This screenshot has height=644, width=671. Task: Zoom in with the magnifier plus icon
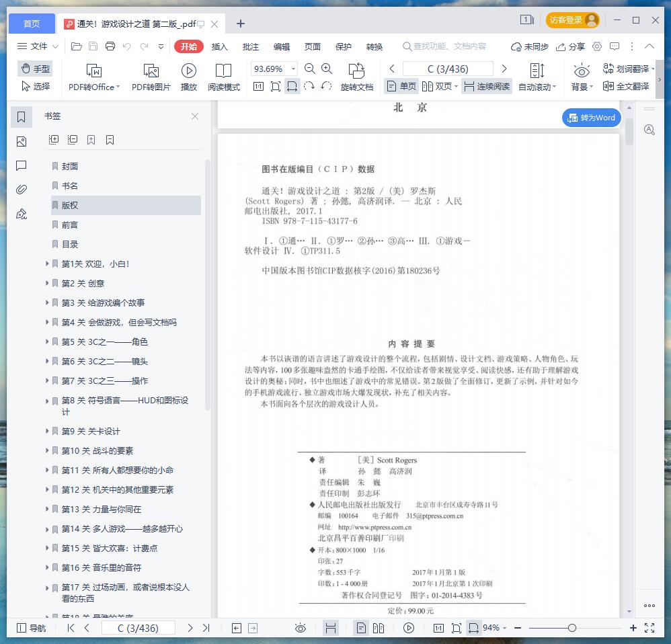click(x=327, y=69)
